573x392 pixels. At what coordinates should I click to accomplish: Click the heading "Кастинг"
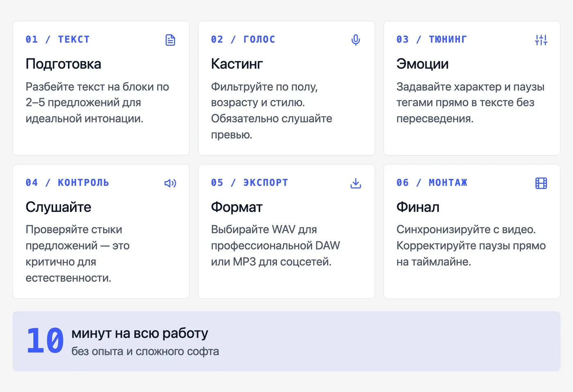[x=237, y=64]
